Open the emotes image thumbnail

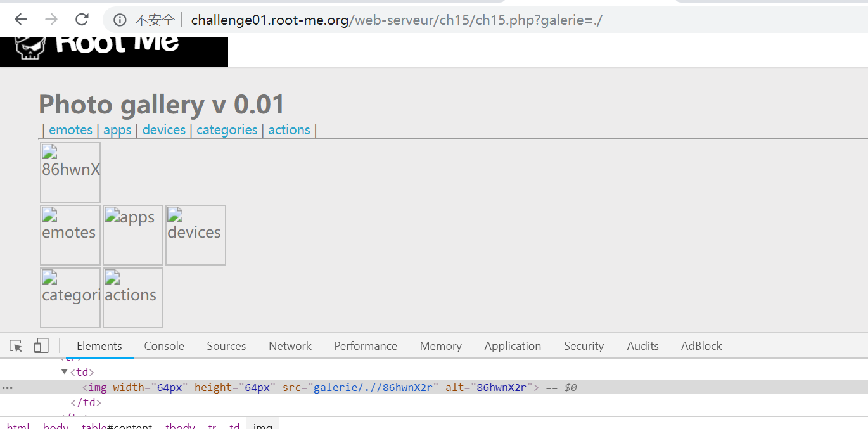[x=70, y=234]
